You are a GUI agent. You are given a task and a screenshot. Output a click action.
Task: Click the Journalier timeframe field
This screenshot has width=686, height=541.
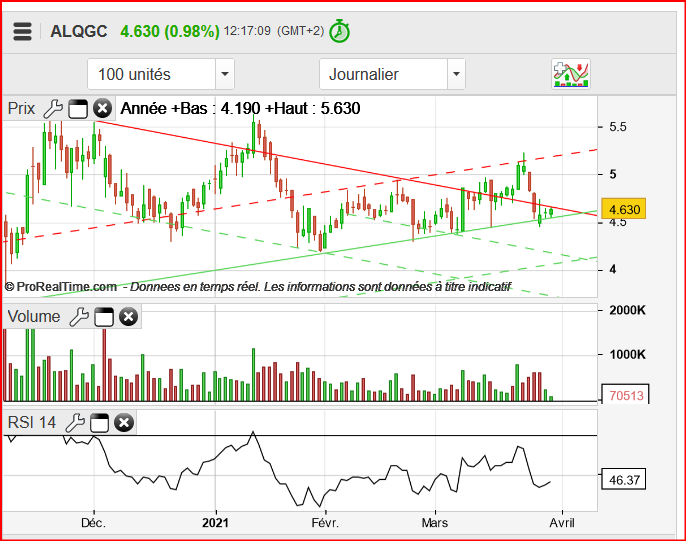pos(384,74)
